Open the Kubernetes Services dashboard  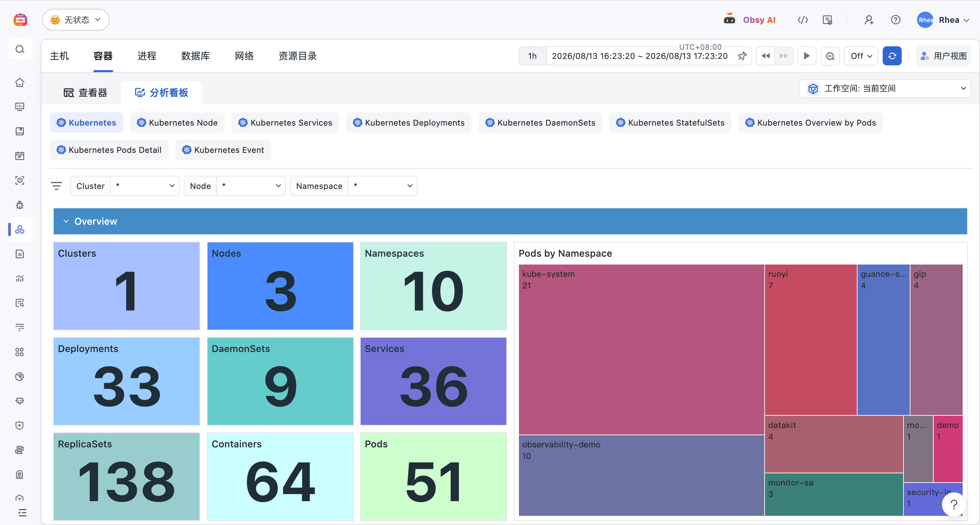[x=285, y=123]
